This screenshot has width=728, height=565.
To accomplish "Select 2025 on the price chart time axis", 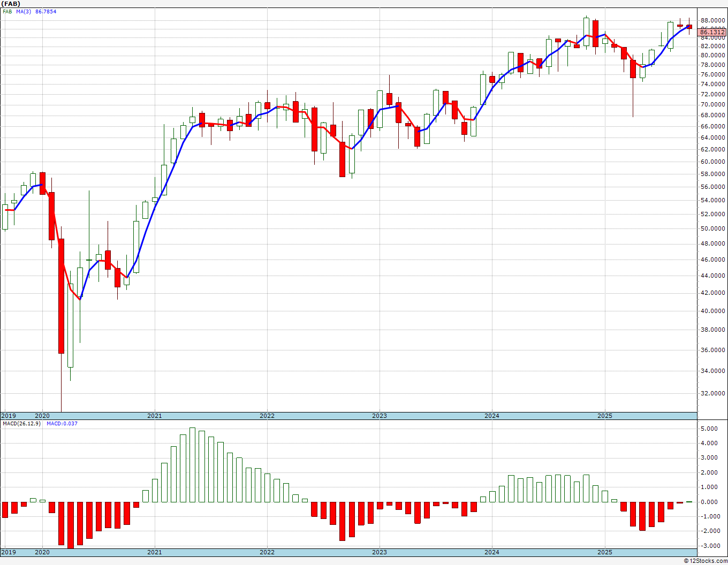I will 605,416.
